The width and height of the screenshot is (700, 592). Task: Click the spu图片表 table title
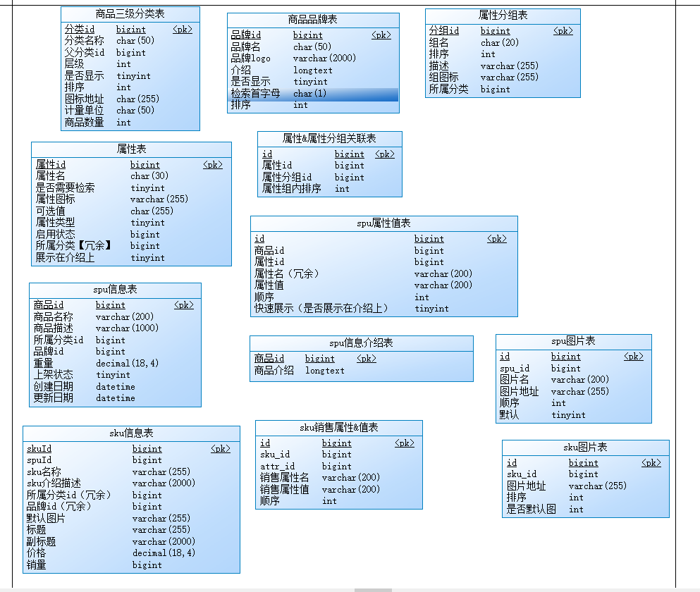573,341
